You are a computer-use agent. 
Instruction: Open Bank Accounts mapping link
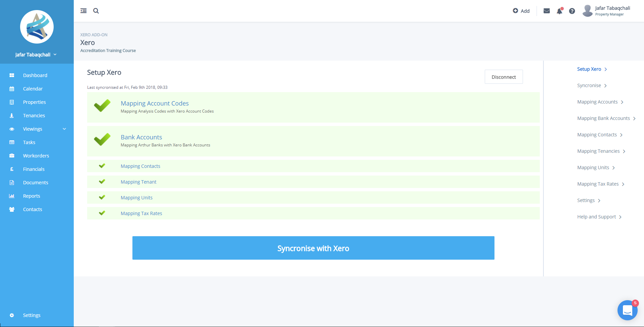click(x=141, y=137)
